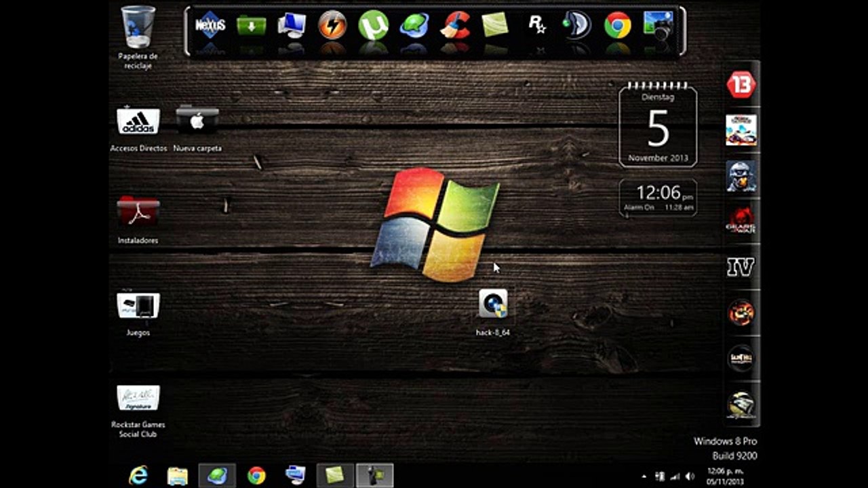Image resolution: width=868 pixels, height=488 pixels.
Task: Open the red hexagon 13 game shortcut
Action: click(741, 85)
